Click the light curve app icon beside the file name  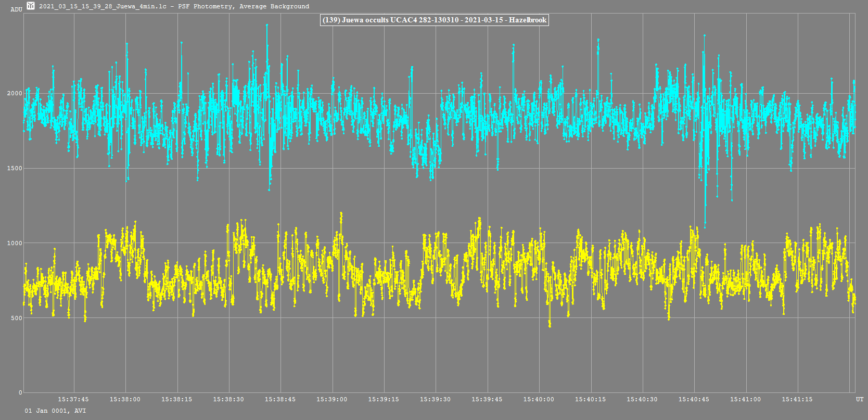(31, 6)
